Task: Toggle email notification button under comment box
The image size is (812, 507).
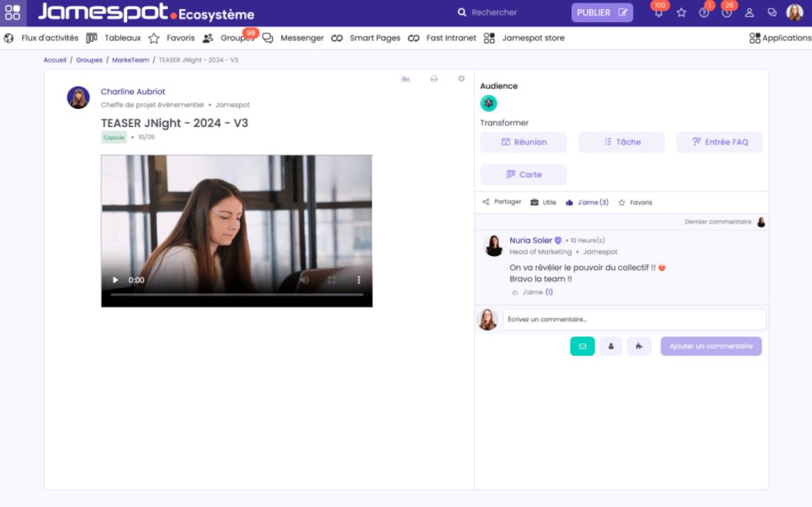Action: (582, 346)
